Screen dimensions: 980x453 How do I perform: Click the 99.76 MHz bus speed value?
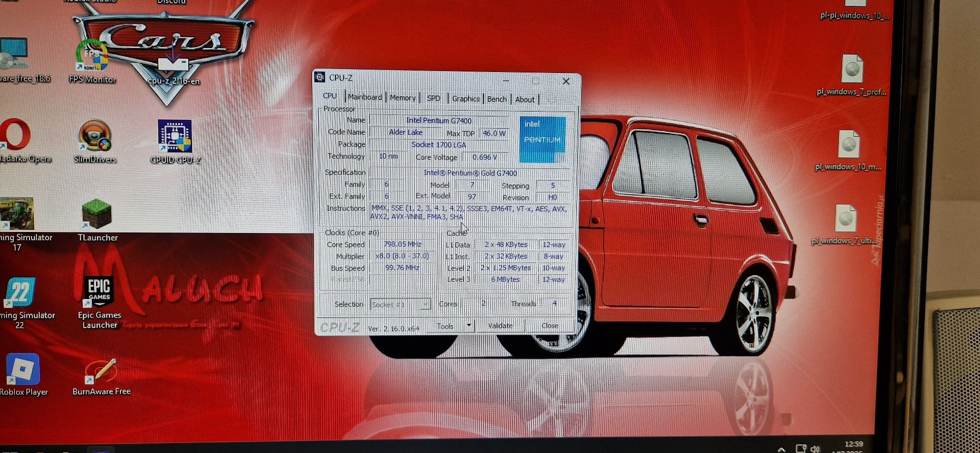click(402, 268)
